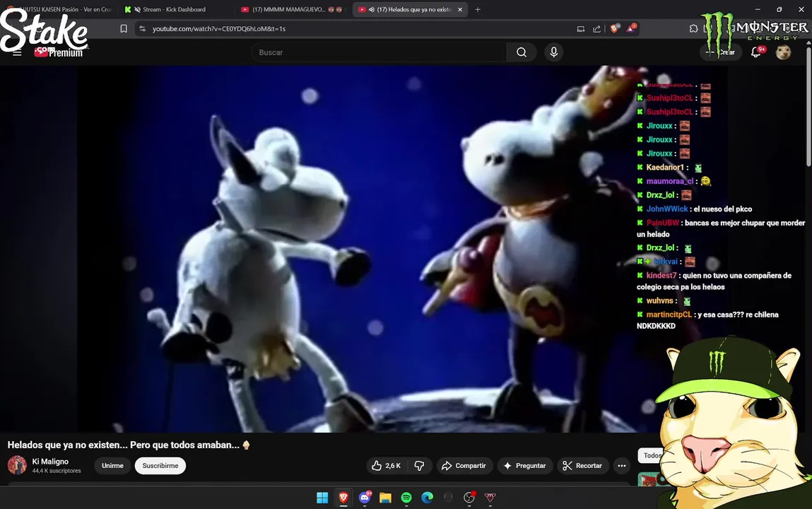Viewport: 812px width, 509px height.
Task: Click the search magnifier button
Action: click(x=522, y=52)
